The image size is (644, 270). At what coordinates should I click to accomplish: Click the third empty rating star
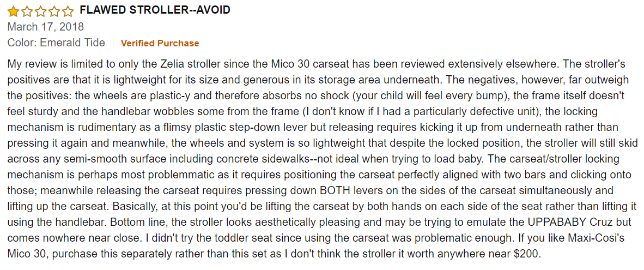40,11
